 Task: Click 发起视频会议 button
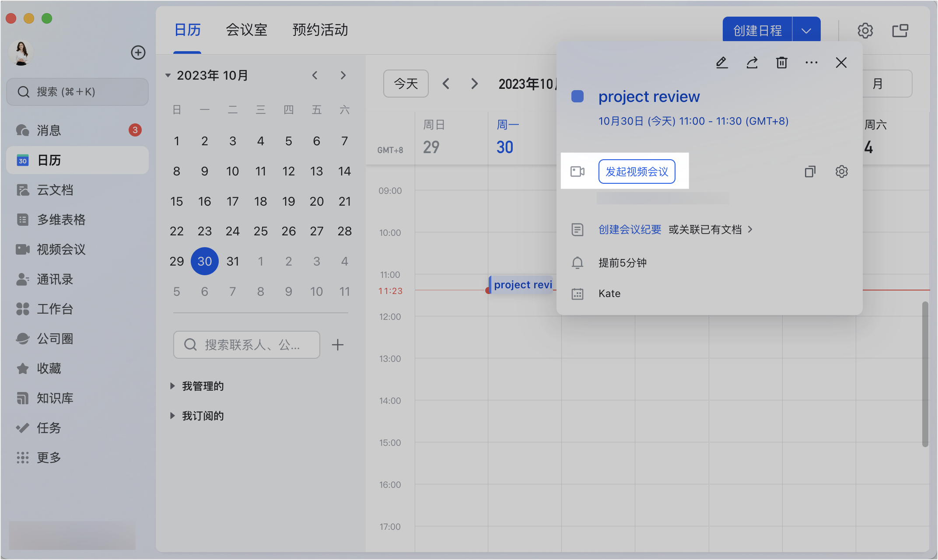(637, 171)
